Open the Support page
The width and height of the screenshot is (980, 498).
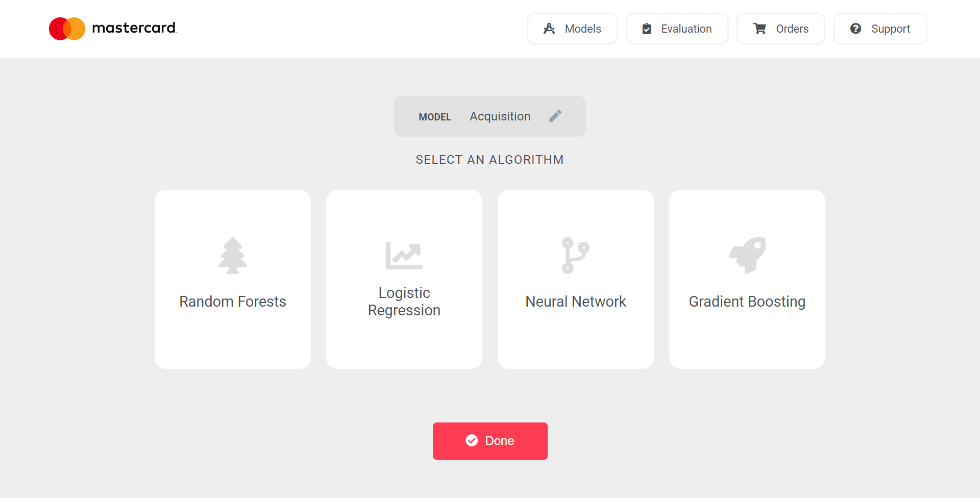click(x=880, y=29)
